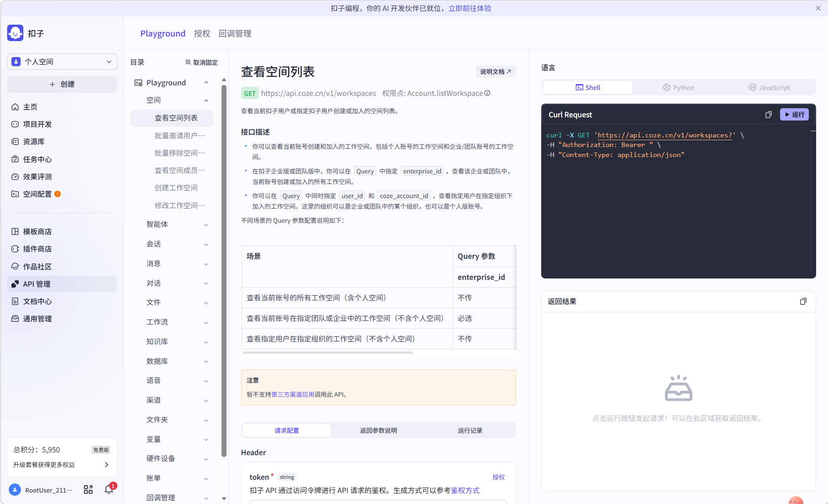Open the 个人空间 workspace dropdown
Screen dimensions: 828x504
(62, 62)
